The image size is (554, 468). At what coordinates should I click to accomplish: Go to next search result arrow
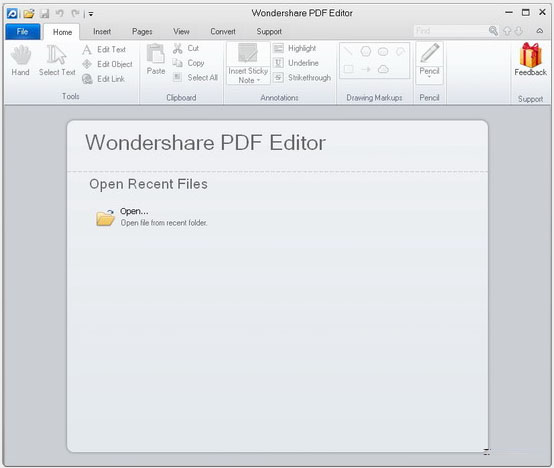(518, 31)
